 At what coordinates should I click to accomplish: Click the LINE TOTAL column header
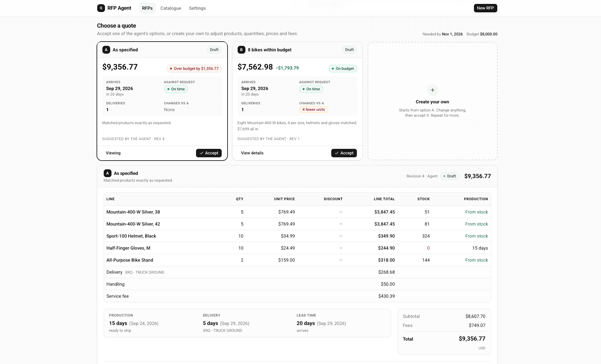pos(384,199)
